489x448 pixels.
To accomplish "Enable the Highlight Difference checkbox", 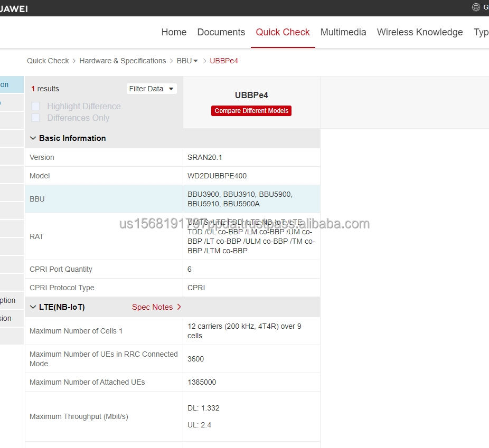I will tap(35, 106).
